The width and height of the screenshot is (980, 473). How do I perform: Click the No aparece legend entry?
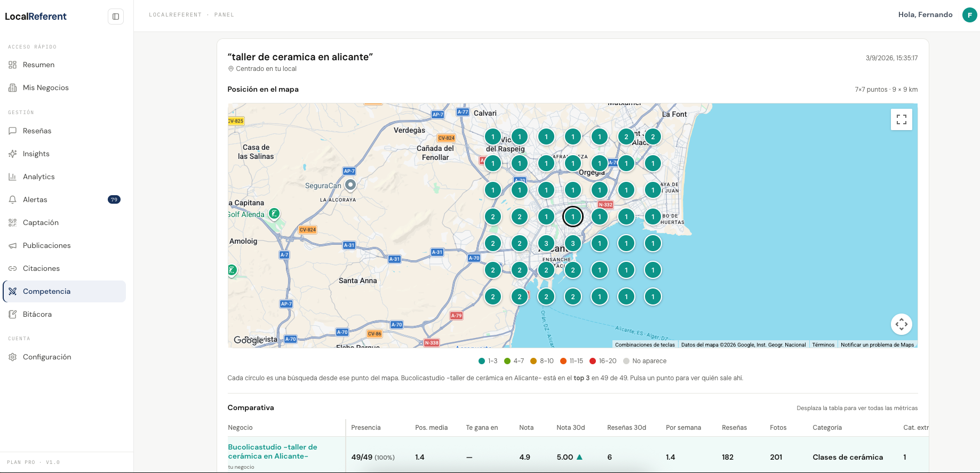point(645,361)
